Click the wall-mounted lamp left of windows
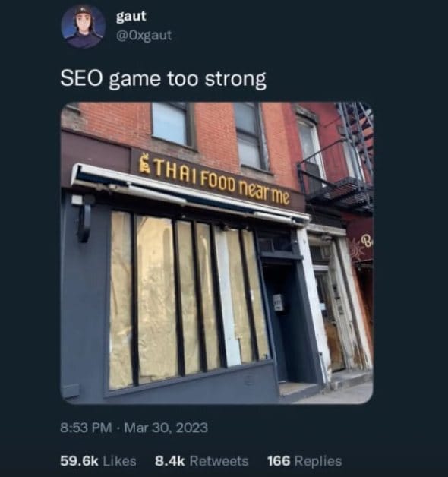The width and height of the screenshot is (448, 477). coord(84,217)
